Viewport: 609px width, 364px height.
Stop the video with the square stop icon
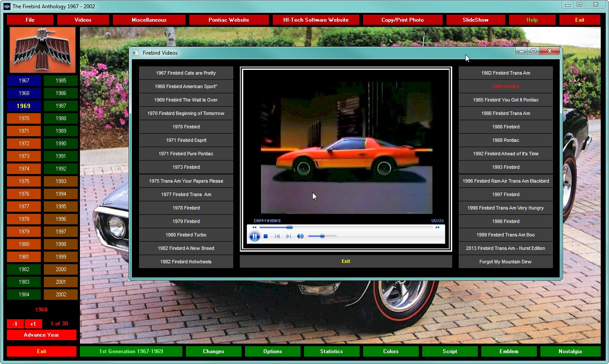point(266,236)
